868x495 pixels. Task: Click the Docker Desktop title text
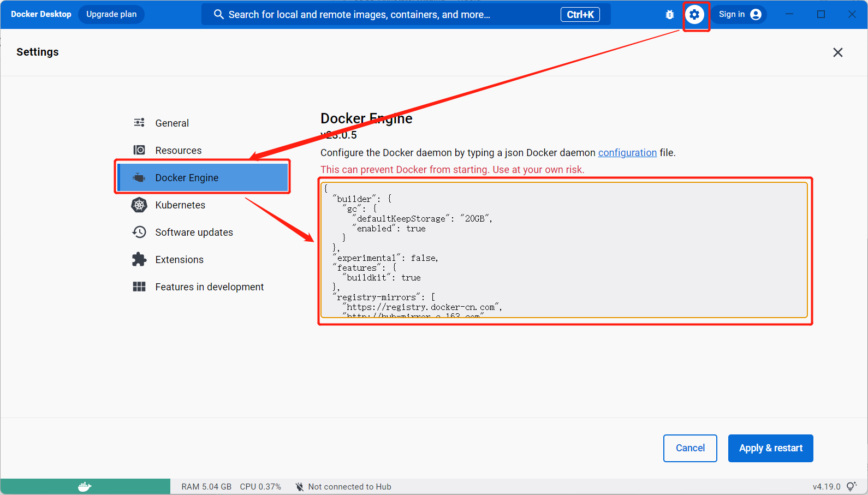(41, 14)
